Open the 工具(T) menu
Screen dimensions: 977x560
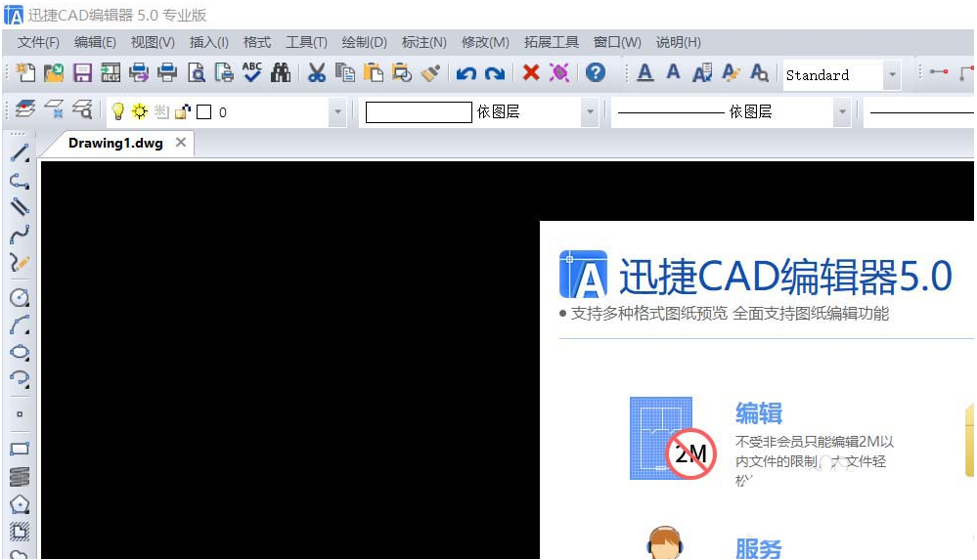(x=306, y=42)
